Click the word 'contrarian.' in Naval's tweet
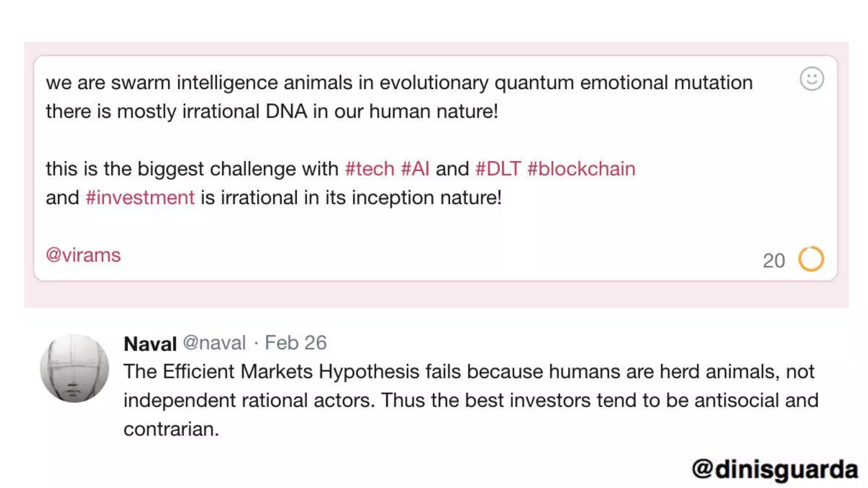Viewport: 868px width, 488px height. point(171,429)
